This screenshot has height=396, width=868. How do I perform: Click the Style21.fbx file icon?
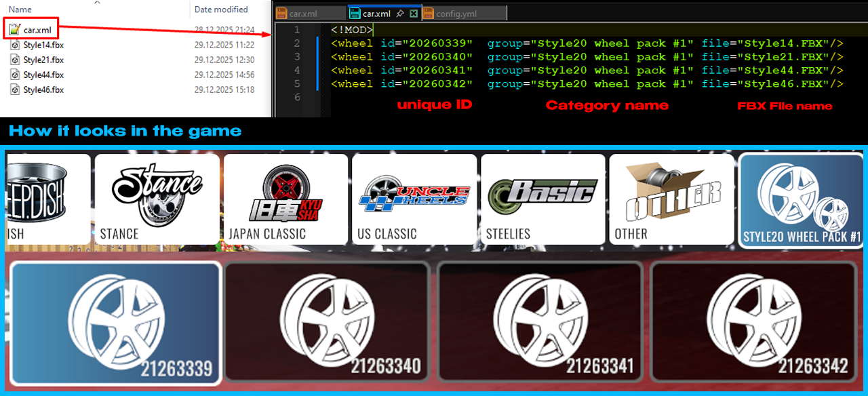pyautogui.click(x=15, y=60)
